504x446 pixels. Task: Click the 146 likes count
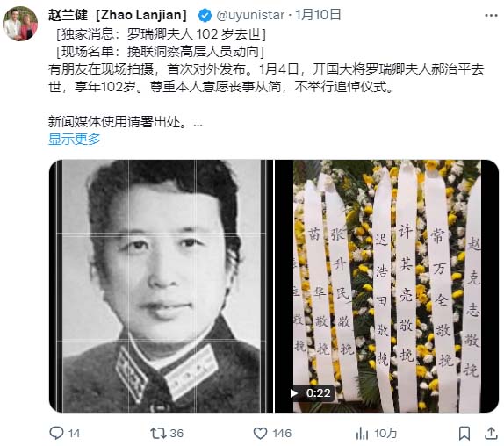coord(281,434)
